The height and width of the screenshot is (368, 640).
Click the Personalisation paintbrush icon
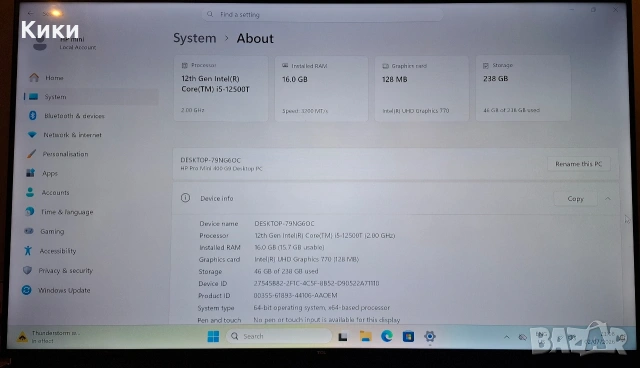tap(31, 154)
